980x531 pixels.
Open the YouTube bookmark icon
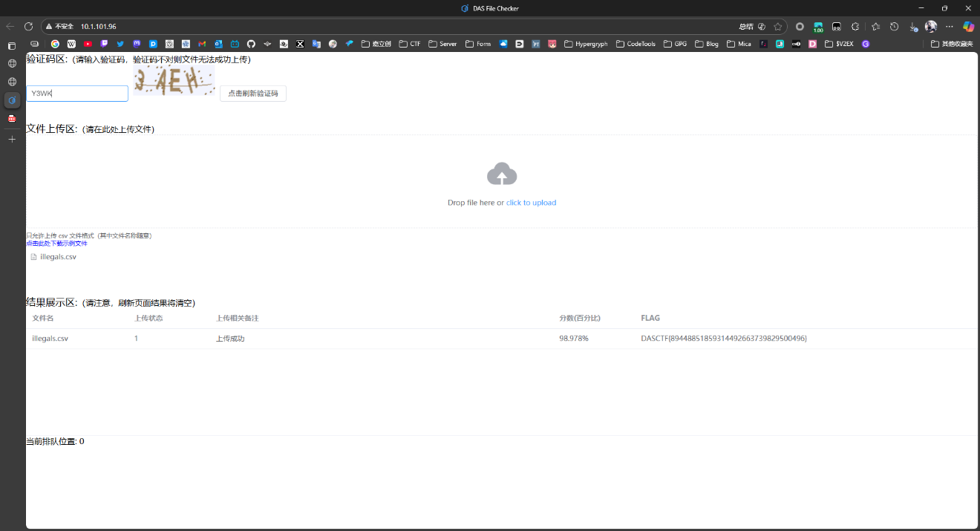(x=88, y=44)
